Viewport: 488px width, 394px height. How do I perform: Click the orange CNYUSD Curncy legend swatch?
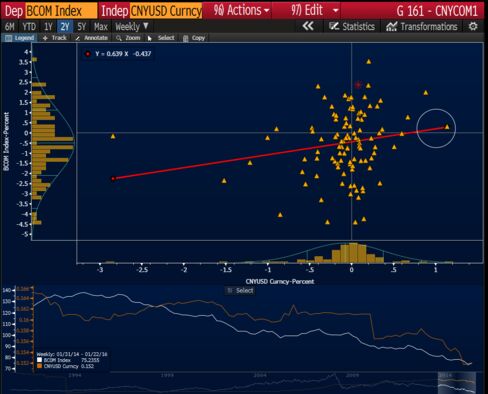coord(39,366)
